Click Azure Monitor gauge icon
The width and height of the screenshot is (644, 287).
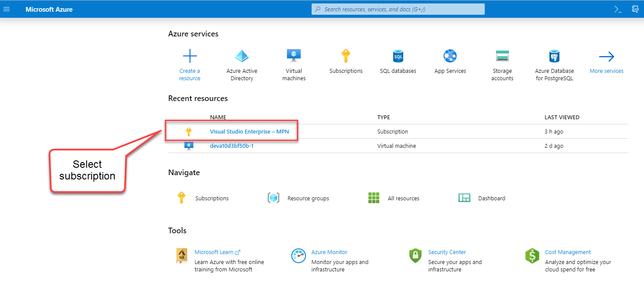(x=299, y=256)
